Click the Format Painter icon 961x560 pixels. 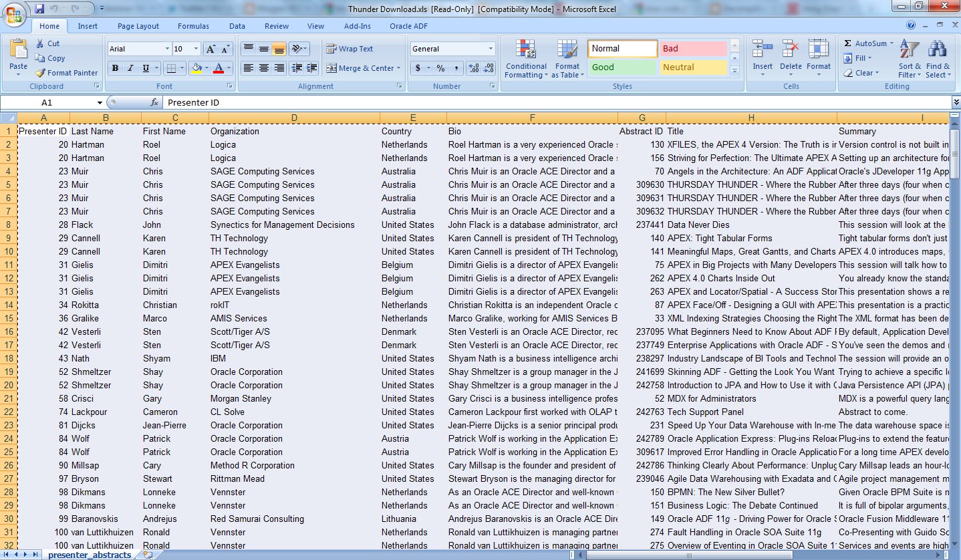click(41, 73)
